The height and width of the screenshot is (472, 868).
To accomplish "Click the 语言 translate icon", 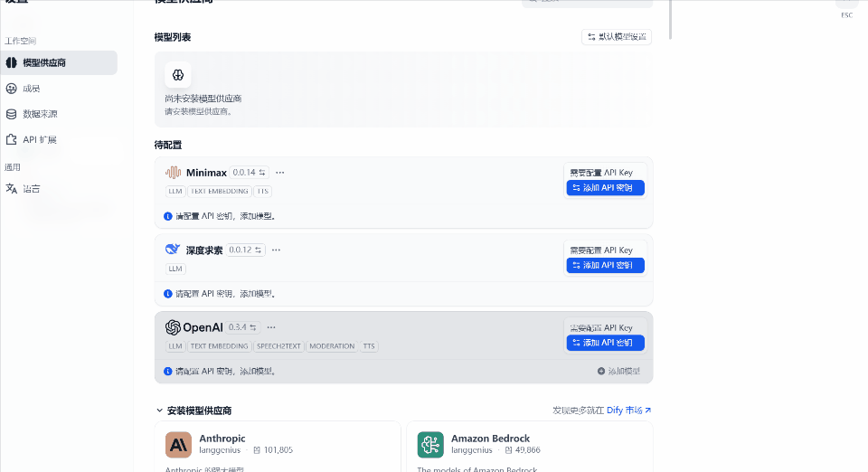I will (x=11, y=189).
